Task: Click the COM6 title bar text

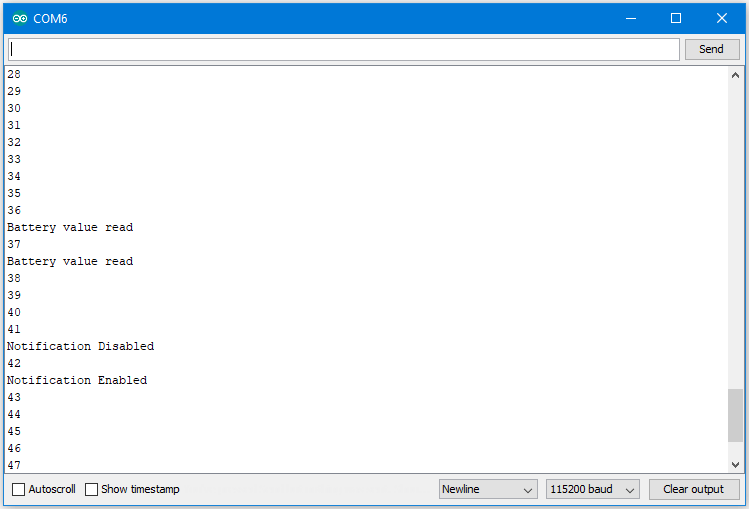Action: pos(50,19)
